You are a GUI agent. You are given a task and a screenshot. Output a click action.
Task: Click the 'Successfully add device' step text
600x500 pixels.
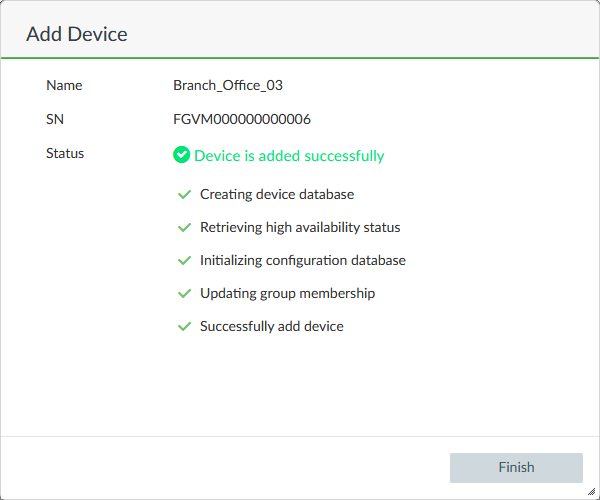(272, 326)
